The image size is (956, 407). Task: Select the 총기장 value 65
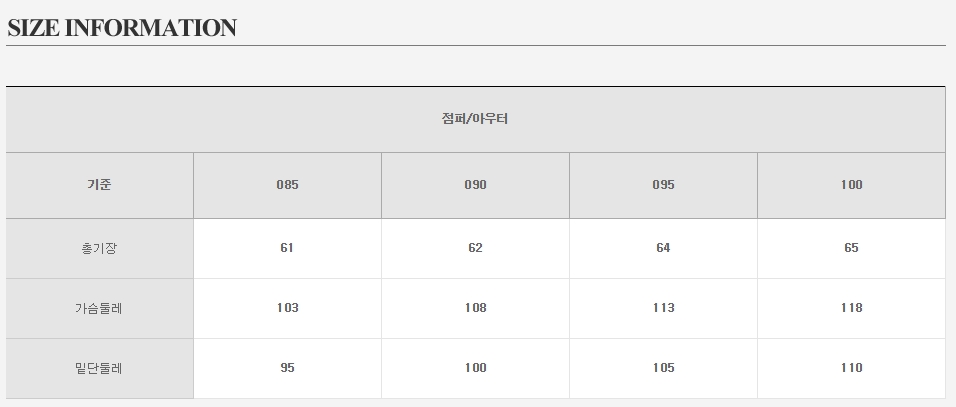[x=851, y=248]
